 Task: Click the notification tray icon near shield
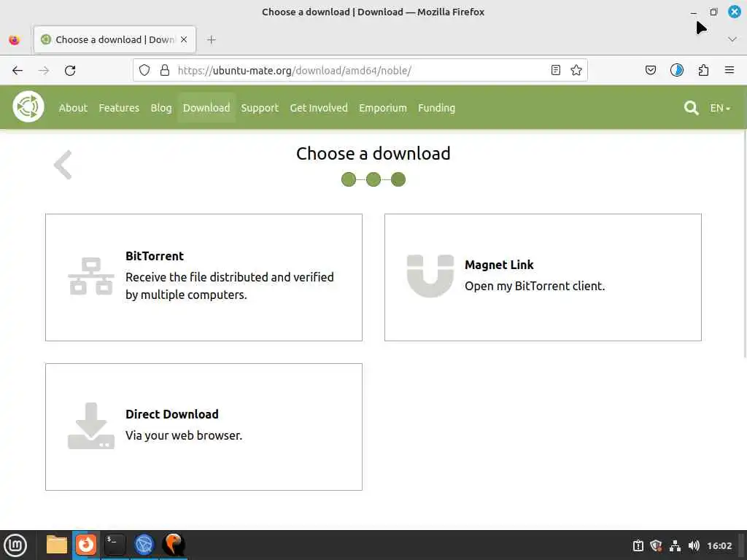[638, 545]
